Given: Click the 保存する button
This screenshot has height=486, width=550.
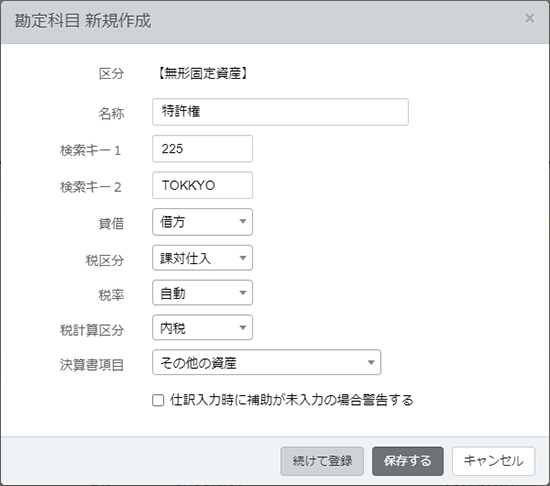Looking at the screenshot, I should point(408,461).
